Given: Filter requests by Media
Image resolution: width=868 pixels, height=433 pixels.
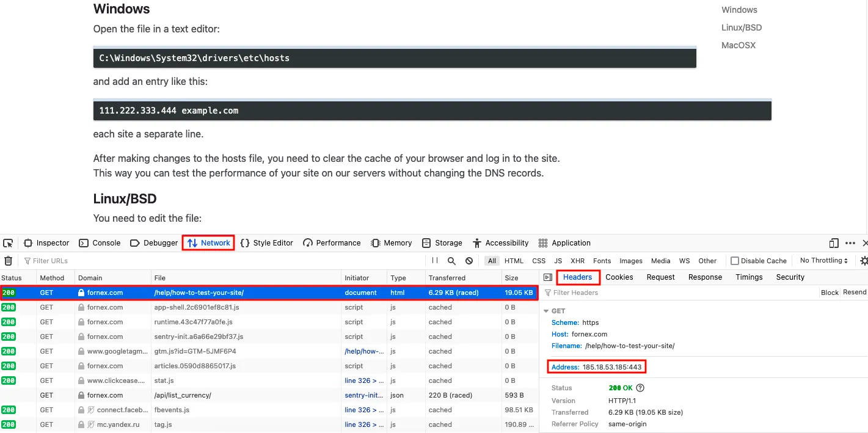Looking at the screenshot, I should (x=660, y=261).
